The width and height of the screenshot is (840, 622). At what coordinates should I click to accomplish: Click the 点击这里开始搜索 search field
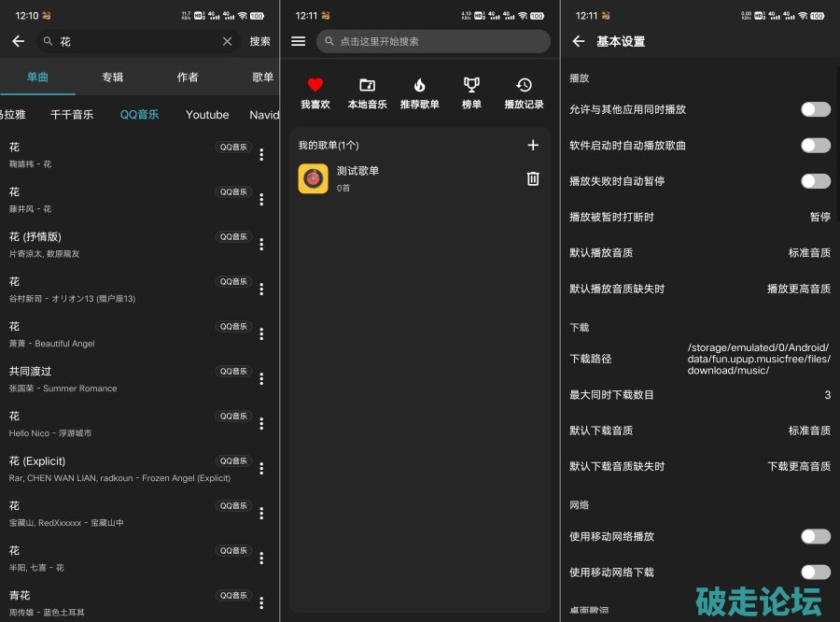[x=433, y=41]
